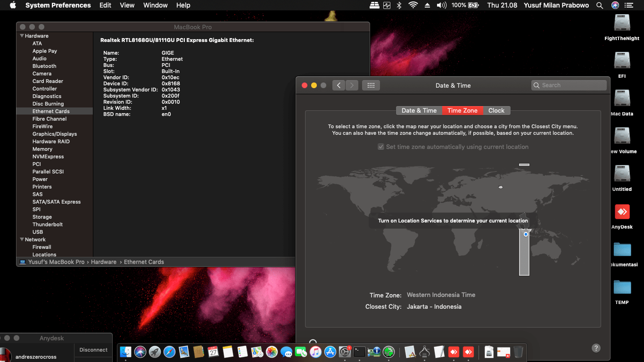
Task: Toggle set time zone automatically checkbox
Action: pos(381,147)
